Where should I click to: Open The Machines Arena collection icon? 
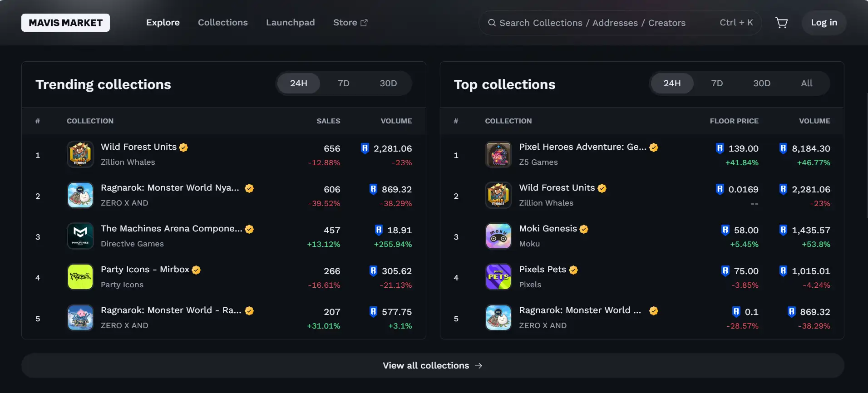point(80,236)
